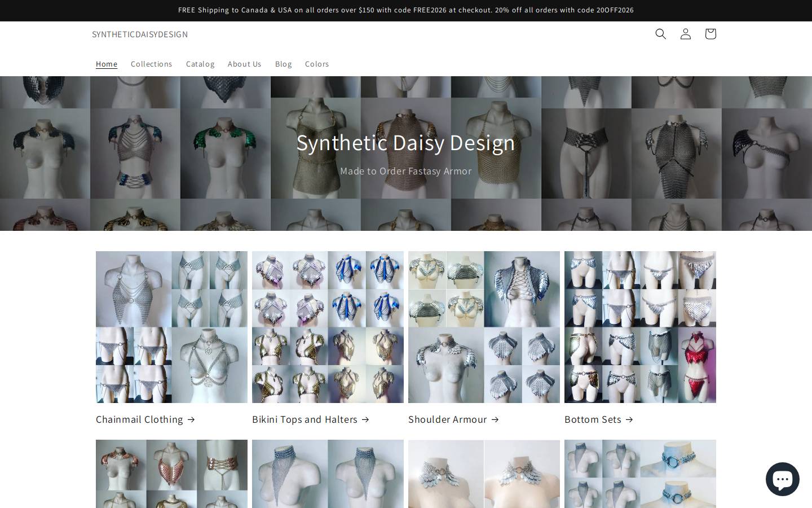Click the silver scale collar thumbnail

click(x=484, y=474)
